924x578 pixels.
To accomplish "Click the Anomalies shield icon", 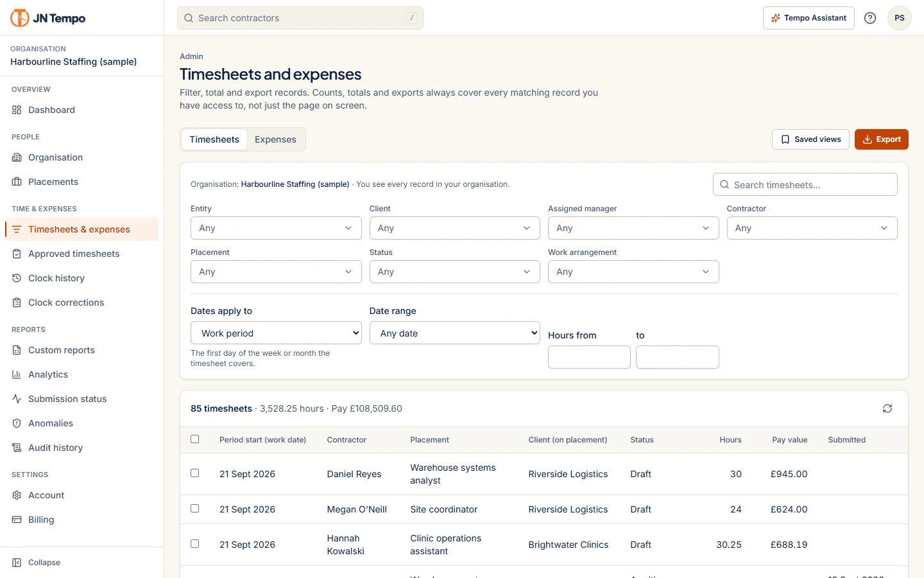I will click(17, 423).
